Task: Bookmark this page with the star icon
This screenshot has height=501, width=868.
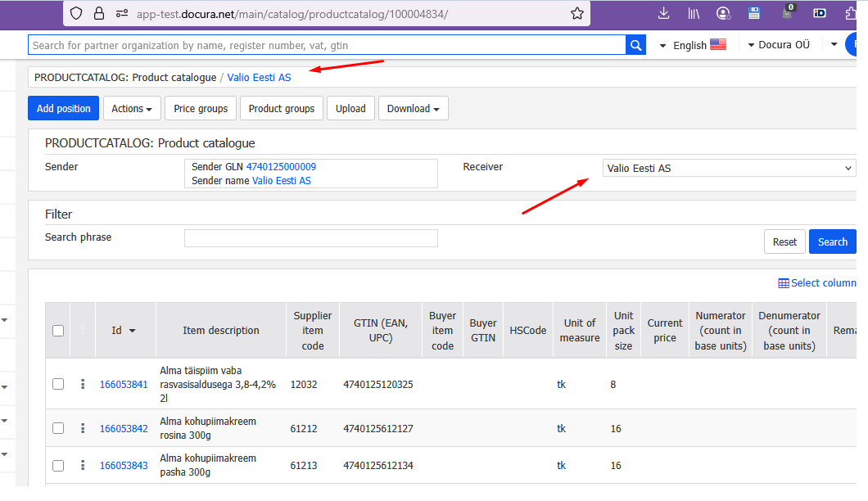Action: click(x=576, y=13)
